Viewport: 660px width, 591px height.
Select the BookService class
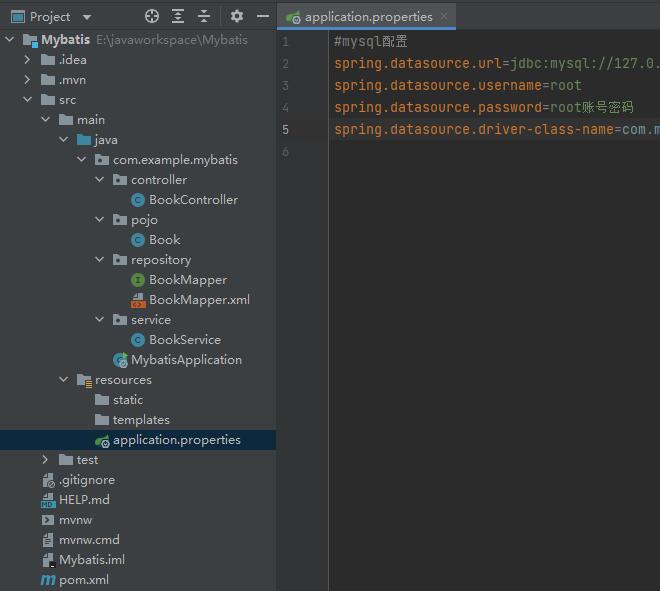[185, 340]
